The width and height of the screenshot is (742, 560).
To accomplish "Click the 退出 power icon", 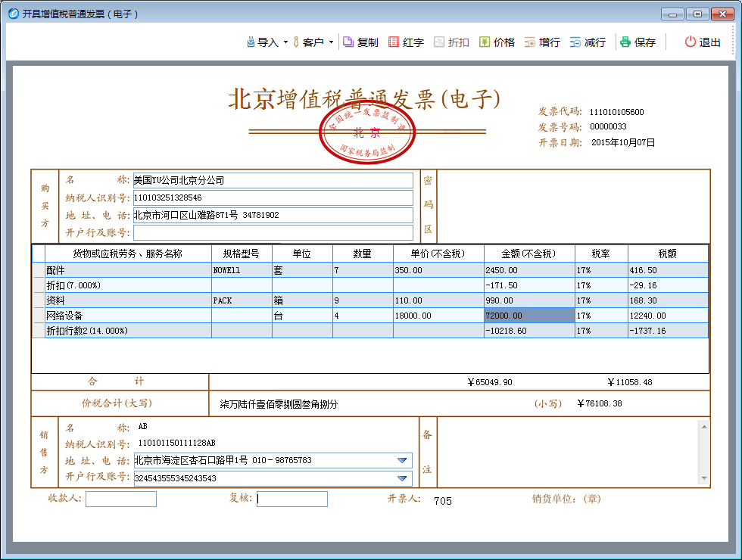I will pyautogui.click(x=691, y=42).
